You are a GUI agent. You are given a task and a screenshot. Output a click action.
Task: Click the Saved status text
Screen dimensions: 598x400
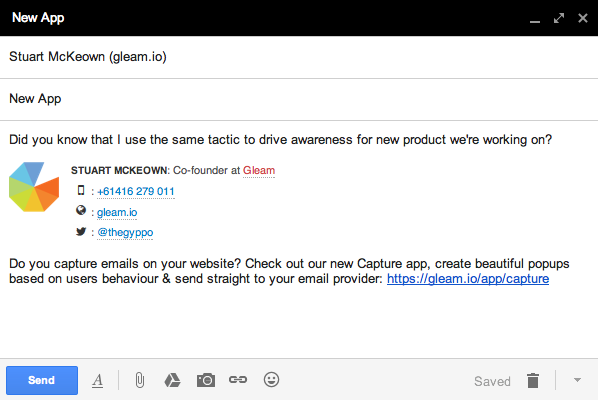pyautogui.click(x=492, y=381)
